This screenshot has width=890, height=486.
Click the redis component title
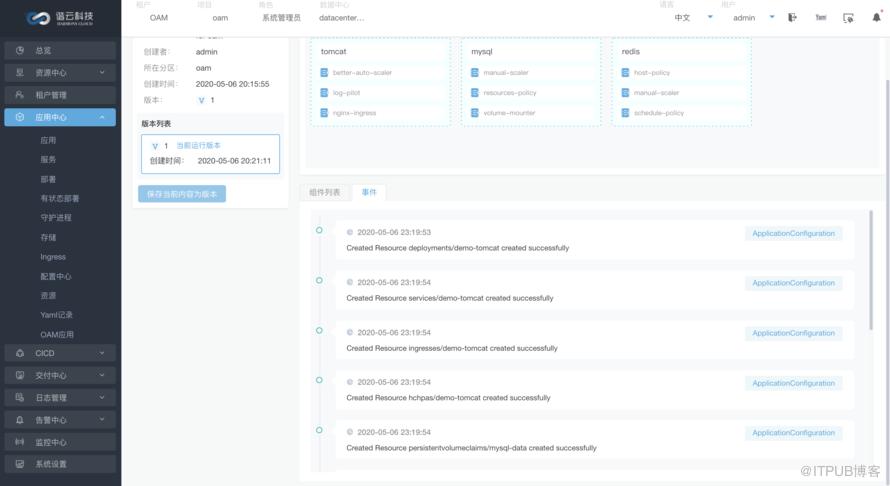click(631, 52)
